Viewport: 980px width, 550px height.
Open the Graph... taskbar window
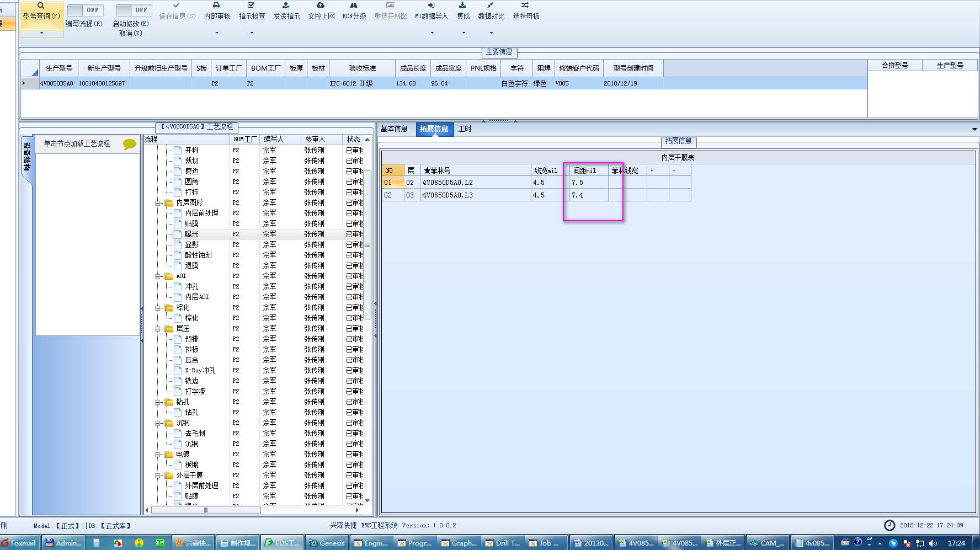pyautogui.click(x=459, y=543)
